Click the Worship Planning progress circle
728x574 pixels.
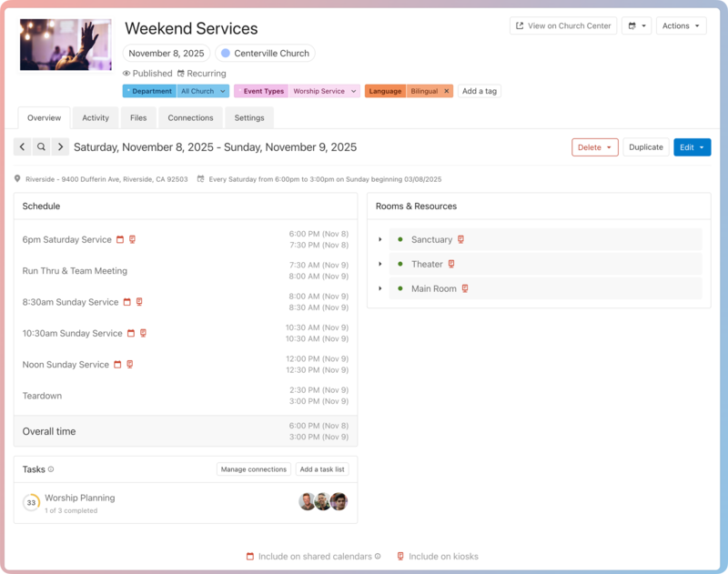(30, 501)
